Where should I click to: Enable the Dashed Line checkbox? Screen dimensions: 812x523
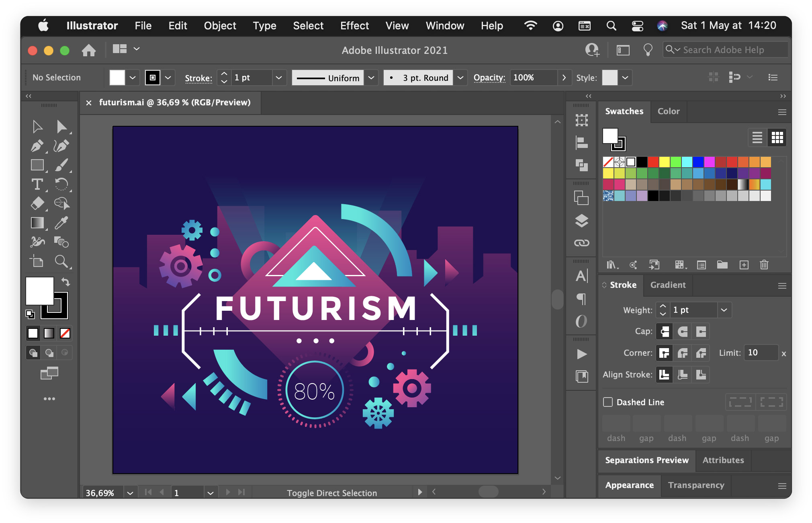(x=608, y=402)
